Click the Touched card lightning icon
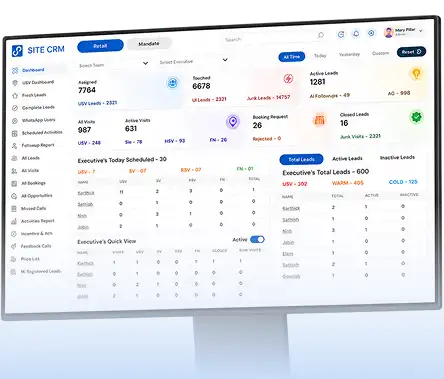 (288, 79)
